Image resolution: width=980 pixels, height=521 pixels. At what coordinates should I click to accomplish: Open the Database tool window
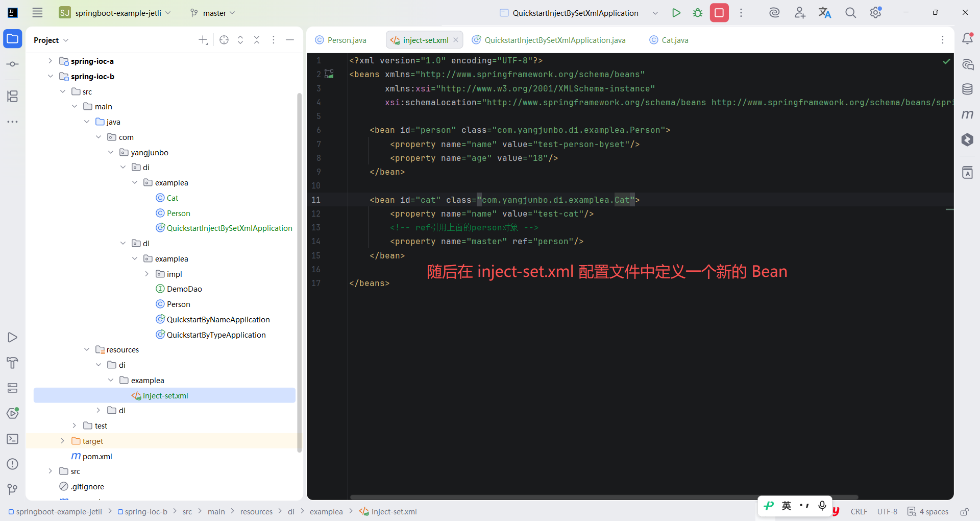click(967, 89)
